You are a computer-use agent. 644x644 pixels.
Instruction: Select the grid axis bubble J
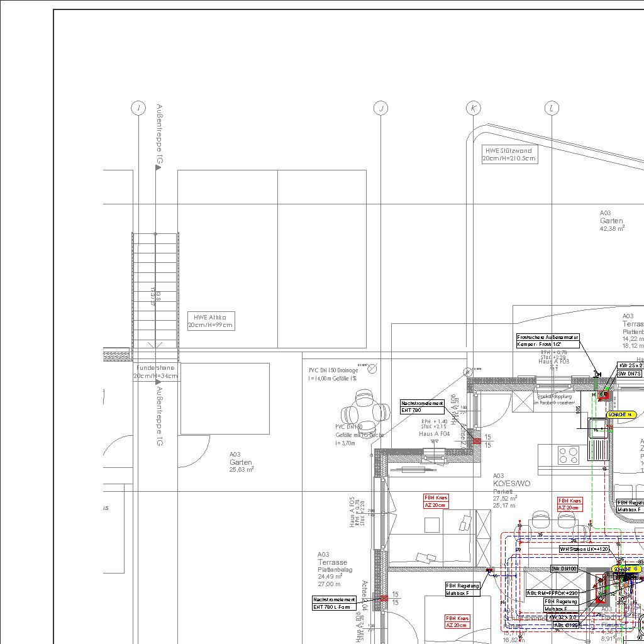[380, 108]
